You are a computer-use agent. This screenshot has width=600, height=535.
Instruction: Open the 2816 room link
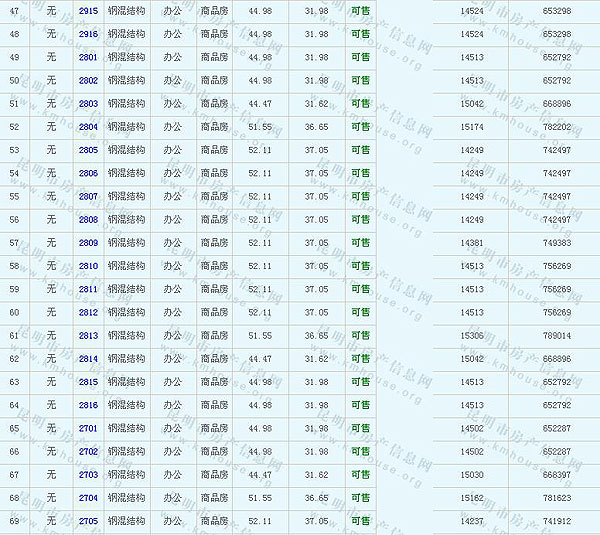pyautogui.click(x=88, y=405)
